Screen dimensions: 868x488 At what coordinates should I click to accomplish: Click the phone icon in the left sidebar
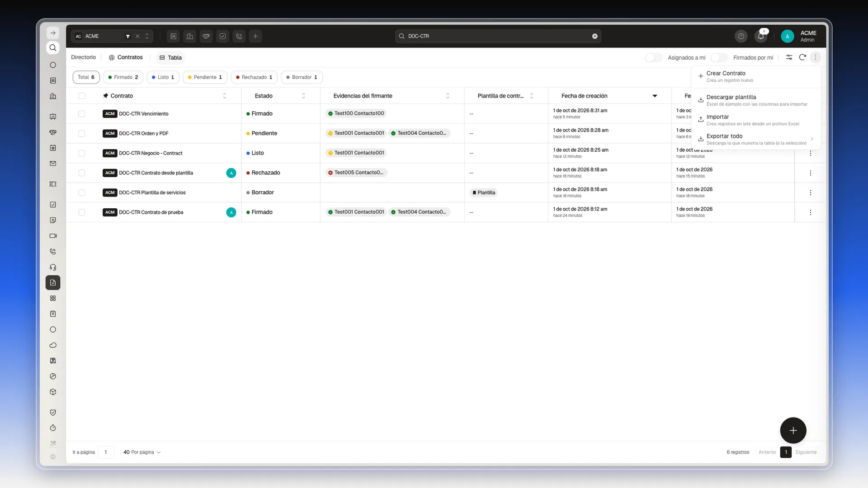(53, 251)
